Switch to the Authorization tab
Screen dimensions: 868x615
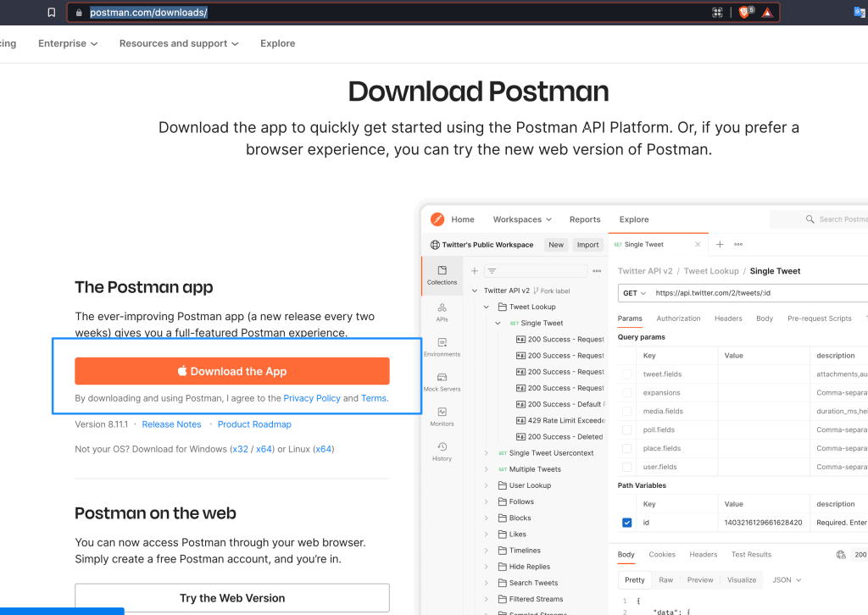[678, 319]
